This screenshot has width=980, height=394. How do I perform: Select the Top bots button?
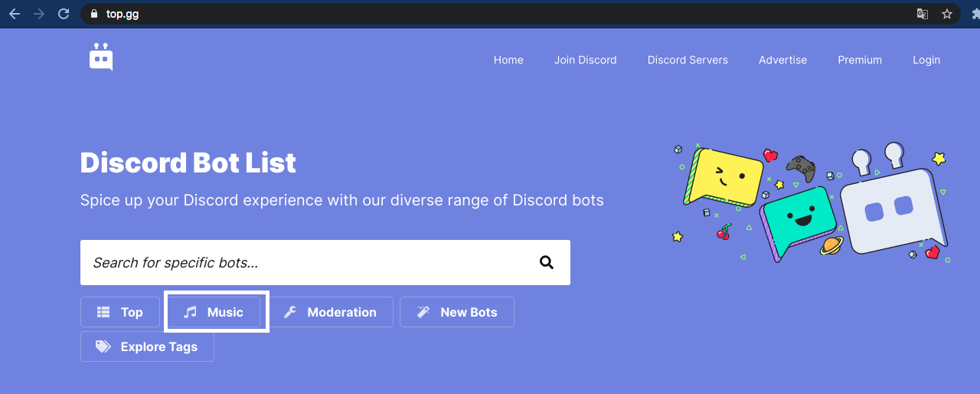tap(120, 312)
